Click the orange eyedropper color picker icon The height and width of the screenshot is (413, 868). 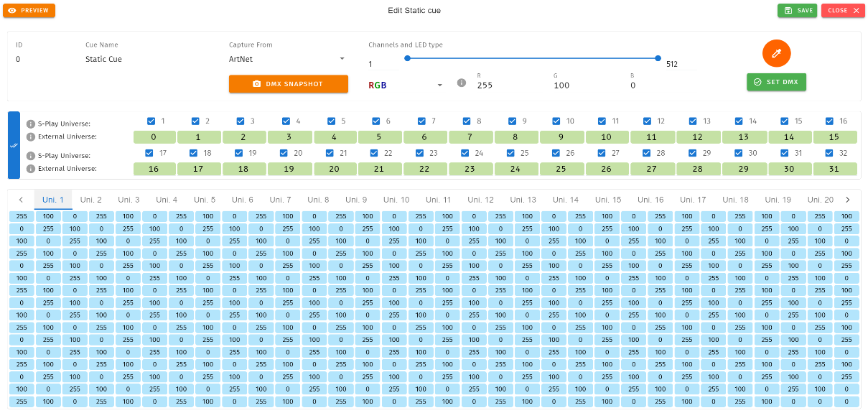776,53
